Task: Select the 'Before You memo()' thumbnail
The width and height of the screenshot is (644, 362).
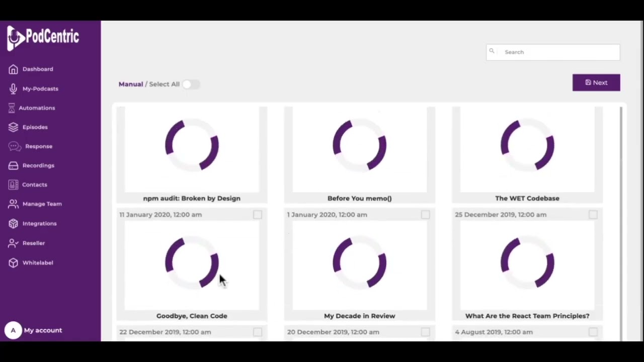Action: [360, 149]
